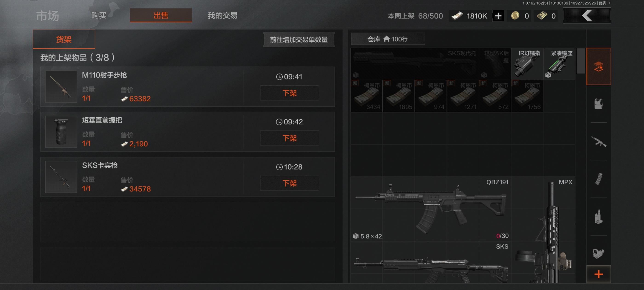The image size is (644, 290).
Task: Select the IR灯镭指 item in warehouse
Action: tap(527, 64)
